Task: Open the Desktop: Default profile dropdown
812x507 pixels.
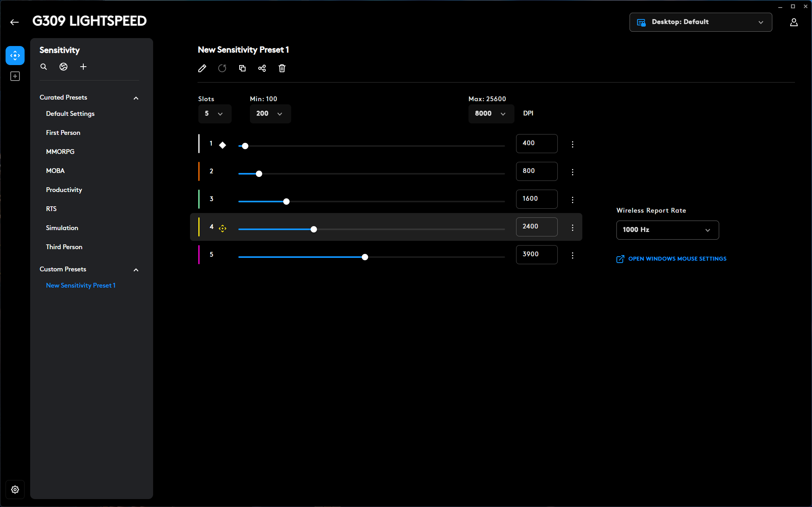Action: [x=701, y=22]
